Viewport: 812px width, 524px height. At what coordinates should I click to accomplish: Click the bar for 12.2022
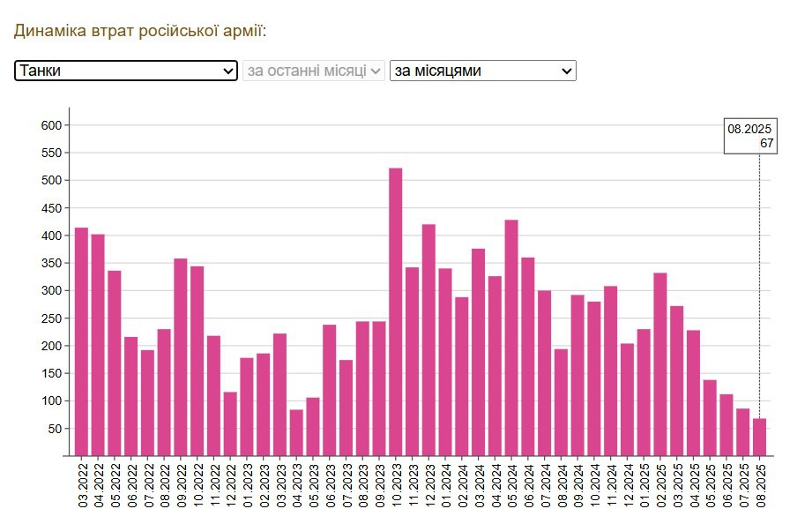[x=230, y=423]
